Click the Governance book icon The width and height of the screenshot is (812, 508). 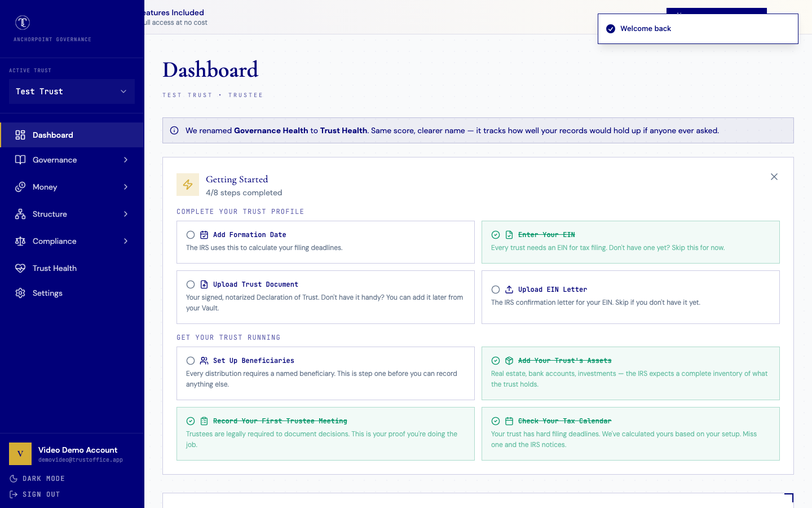point(20,160)
